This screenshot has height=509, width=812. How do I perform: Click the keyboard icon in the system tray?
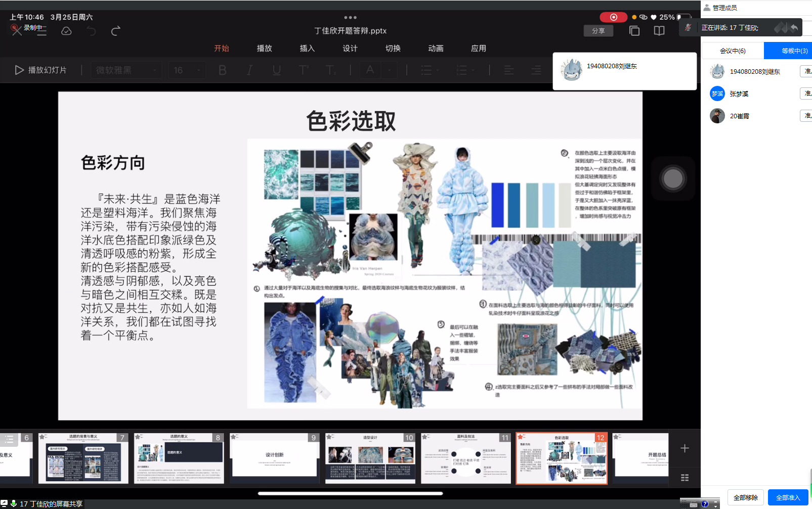point(694,504)
